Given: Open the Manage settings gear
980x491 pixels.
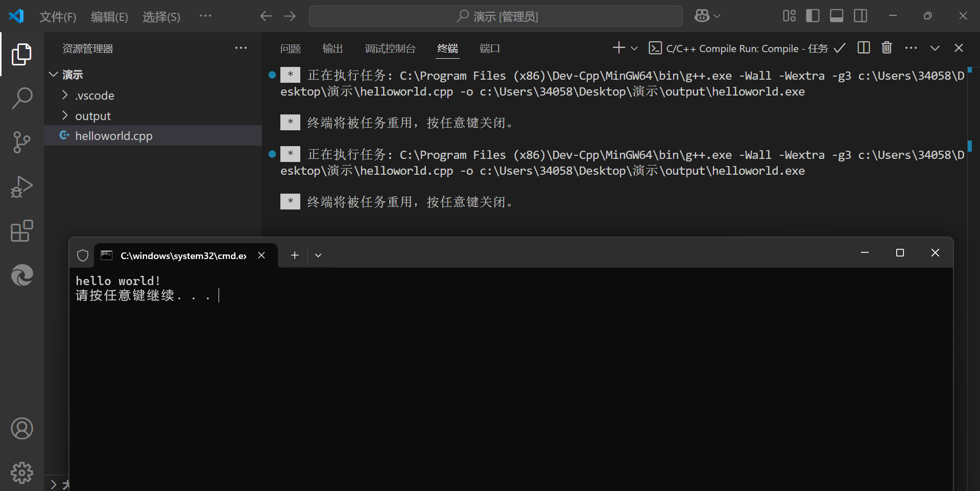Looking at the screenshot, I should click(21, 473).
